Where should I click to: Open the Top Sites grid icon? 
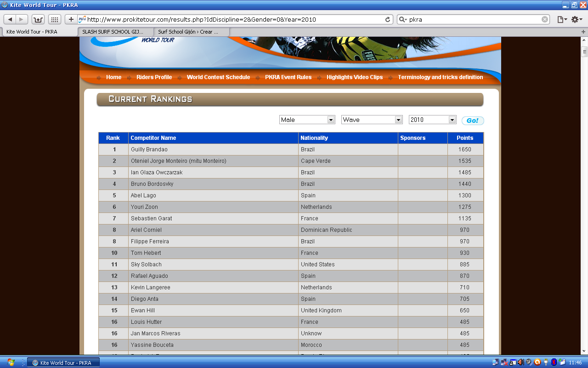pos(54,19)
